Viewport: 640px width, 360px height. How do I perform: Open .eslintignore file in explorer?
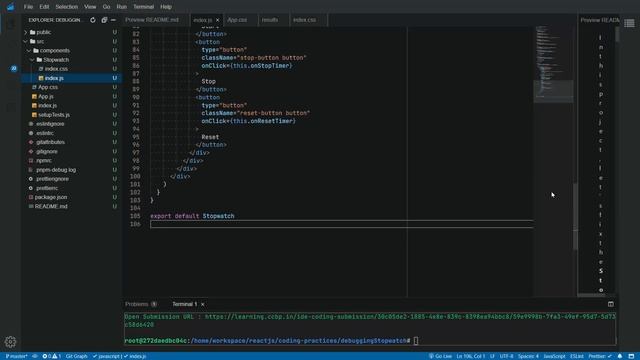pyautogui.click(x=50, y=124)
